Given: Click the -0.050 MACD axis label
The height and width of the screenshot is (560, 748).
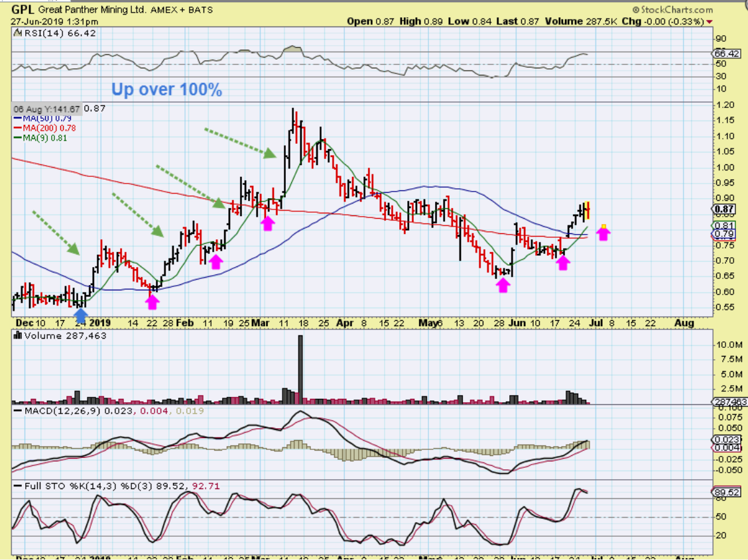Looking at the screenshot, I should pos(728,471).
